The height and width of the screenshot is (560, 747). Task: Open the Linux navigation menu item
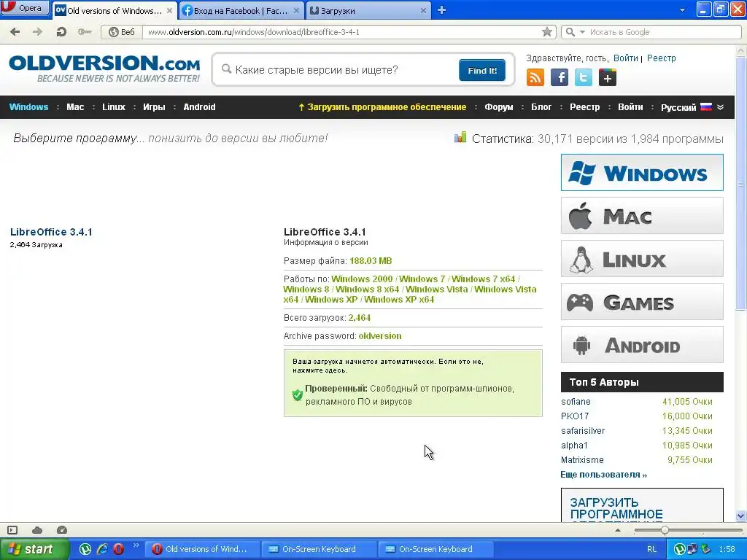(x=113, y=107)
